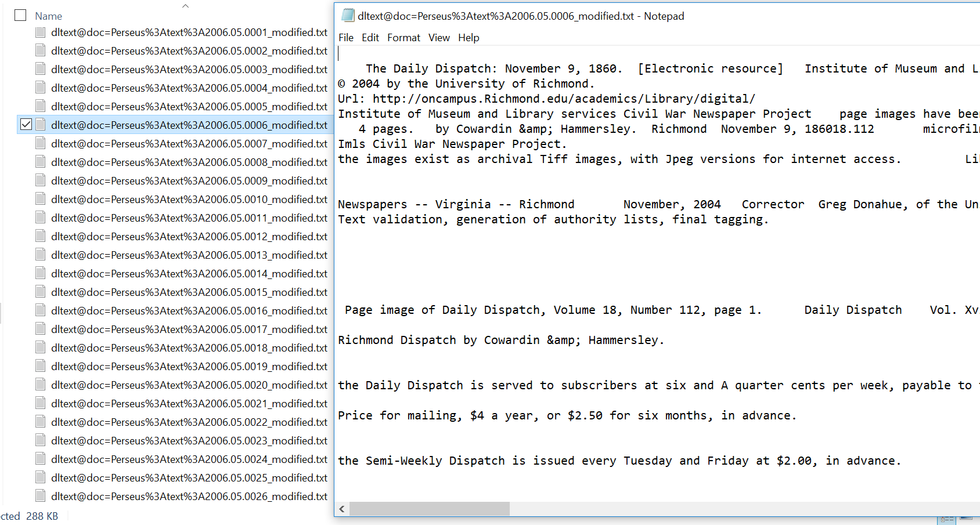The width and height of the screenshot is (980, 525).
Task: Click the file icon of 2006.05.0015_modified.txt
Action: point(40,292)
